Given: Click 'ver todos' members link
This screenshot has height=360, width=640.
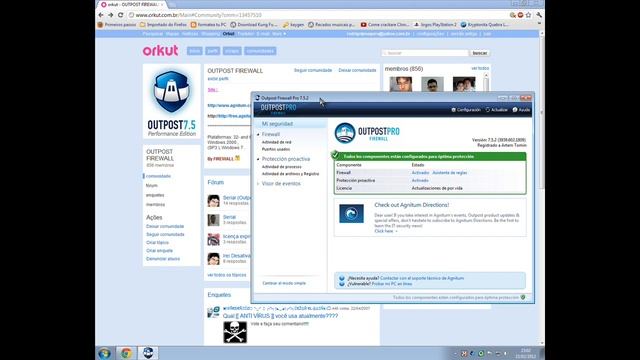Looking at the screenshot, I should [480, 68].
